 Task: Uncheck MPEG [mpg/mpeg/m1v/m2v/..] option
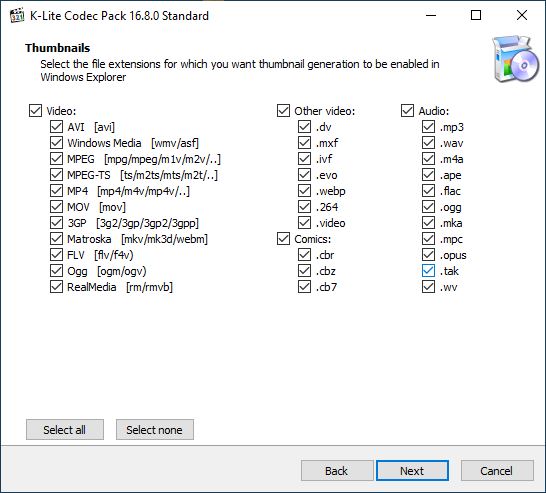pyautogui.click(x=56, y=159)
